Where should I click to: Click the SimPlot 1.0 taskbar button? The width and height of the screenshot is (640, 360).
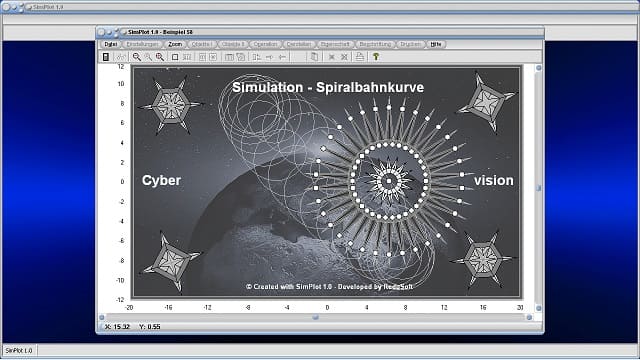pyautogui.click(x=19, y=350)
